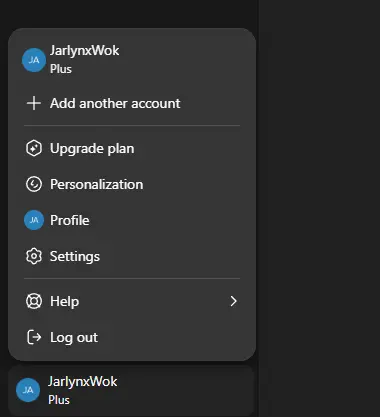380x417 pixels.
Task: Click the Upgrade plan sparkle hexagon icon
Action: tap(34, 148)
